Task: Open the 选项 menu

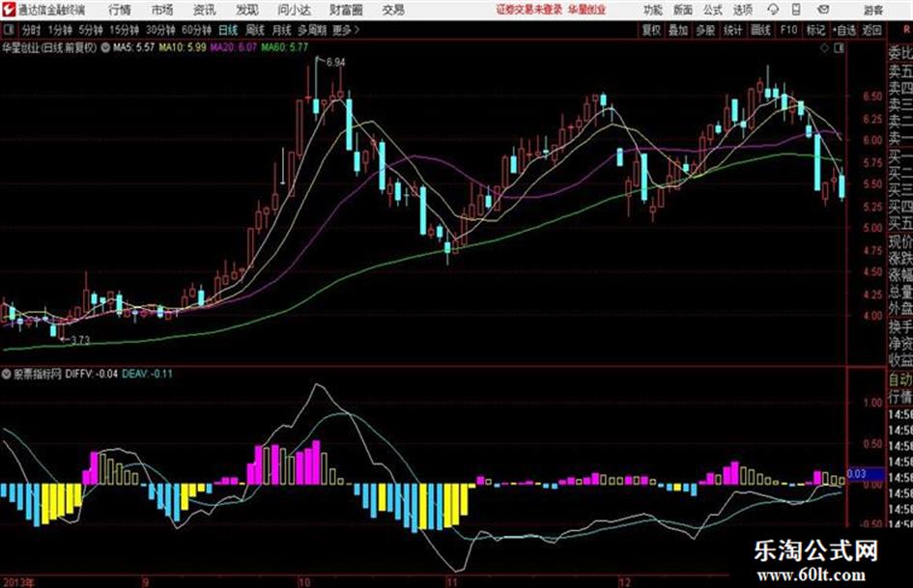Action: [743, 10]
